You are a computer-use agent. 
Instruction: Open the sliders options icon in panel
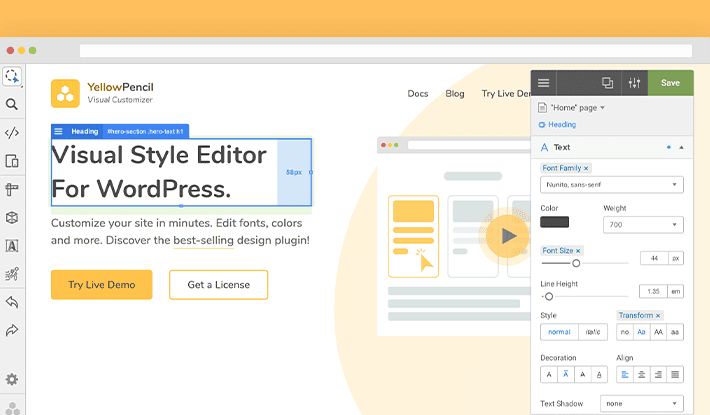point(634,83)
